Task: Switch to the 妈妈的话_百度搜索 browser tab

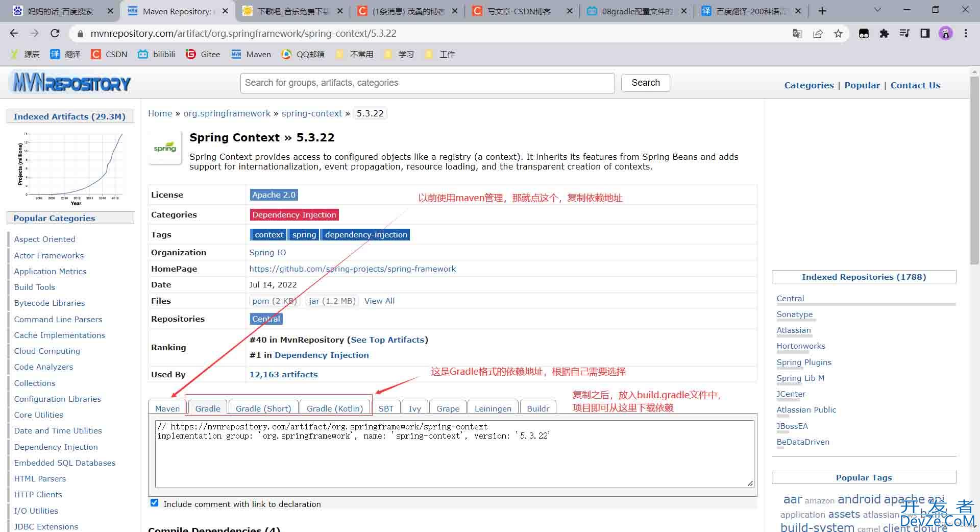Action: click(x=60, y=11)
